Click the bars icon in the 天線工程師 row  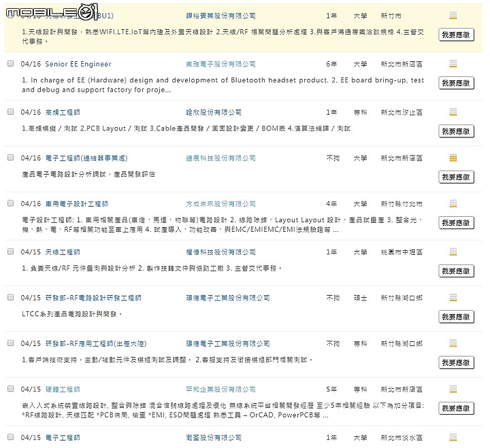[x=453, y=252]
